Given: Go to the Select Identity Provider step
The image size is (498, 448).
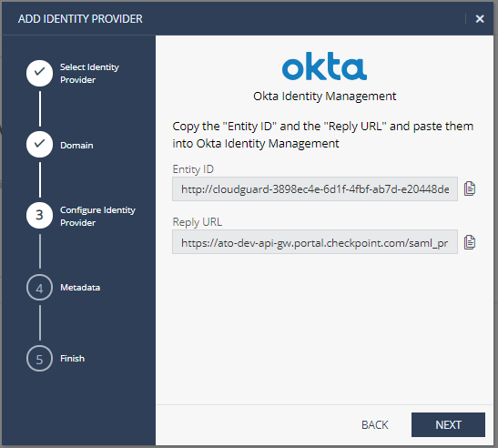Looking at the screenshot, I should click(89, 74).
